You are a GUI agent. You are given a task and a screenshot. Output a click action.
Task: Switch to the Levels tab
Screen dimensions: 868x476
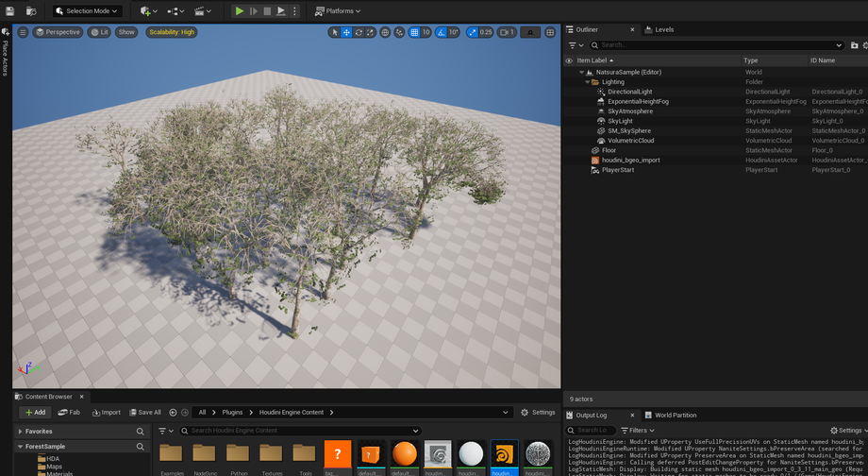[x=664, y=29]
